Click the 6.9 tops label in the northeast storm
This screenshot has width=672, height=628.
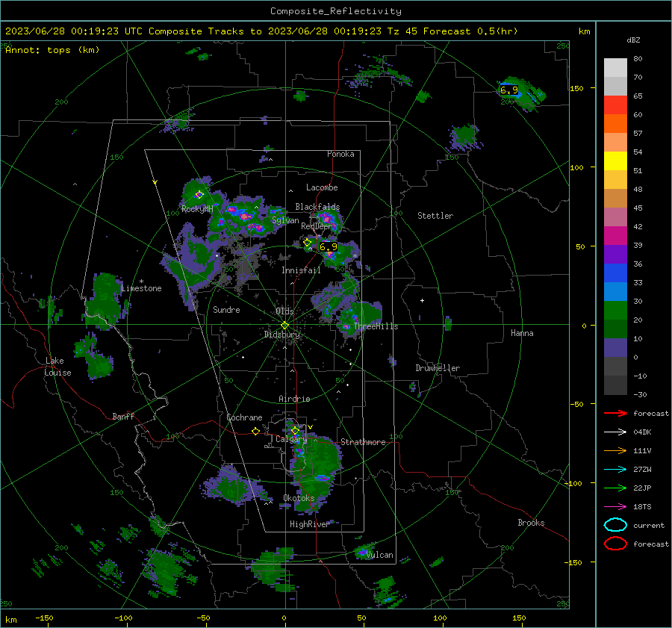pos(509,90)
